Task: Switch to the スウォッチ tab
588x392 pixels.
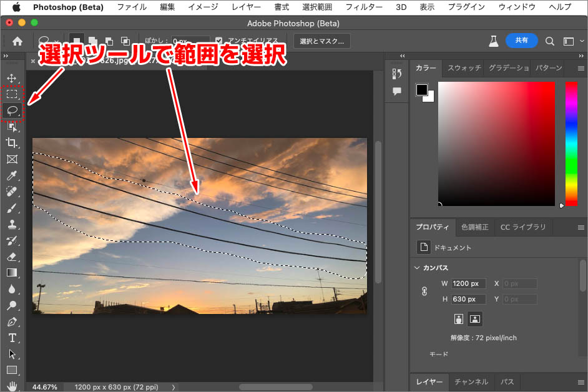Action: (464, 68)
